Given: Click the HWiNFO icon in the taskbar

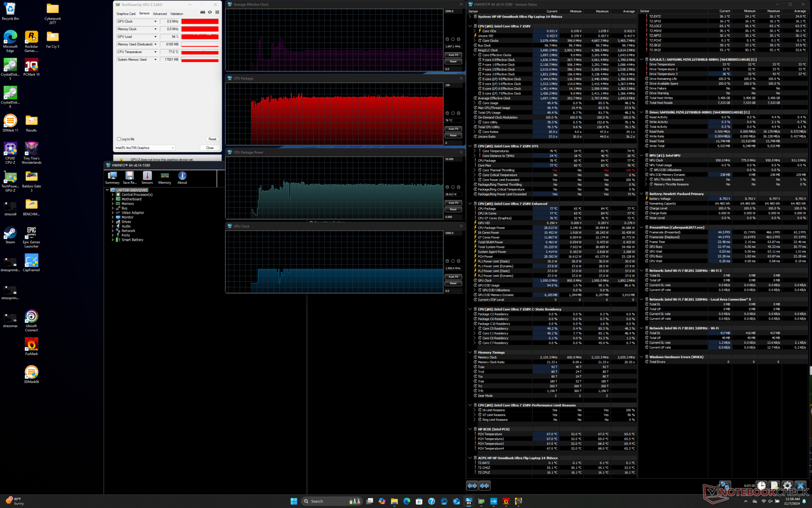Looking at the screenshot, I should pyautogui.click(x=469, y=501).
